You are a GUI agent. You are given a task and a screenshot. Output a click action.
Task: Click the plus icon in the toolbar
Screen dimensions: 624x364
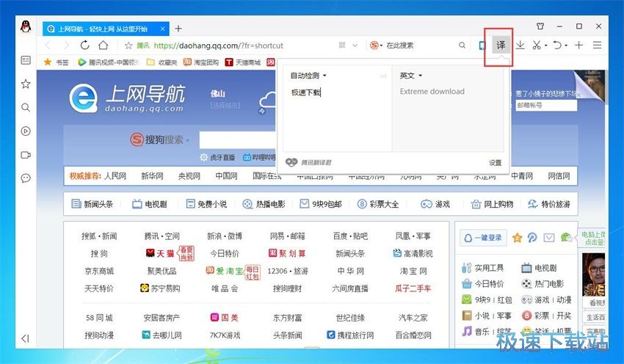[579, 45]
